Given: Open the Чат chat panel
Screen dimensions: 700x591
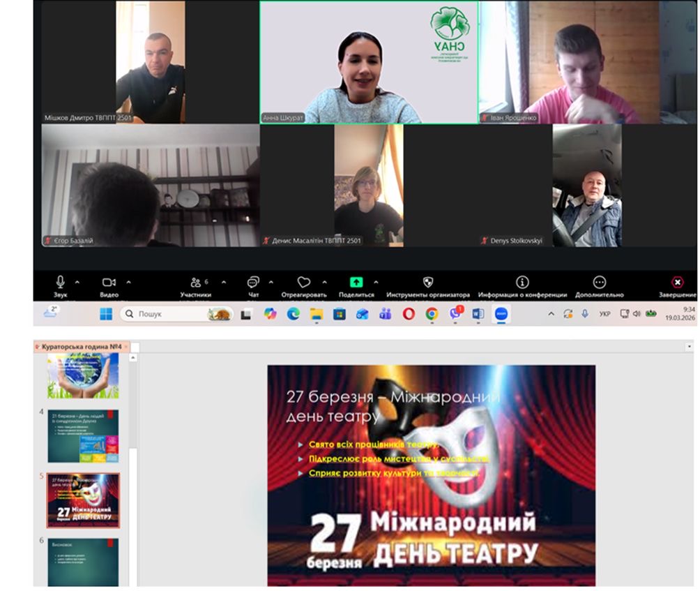Looking at the screenshot, I should point(253,283).
